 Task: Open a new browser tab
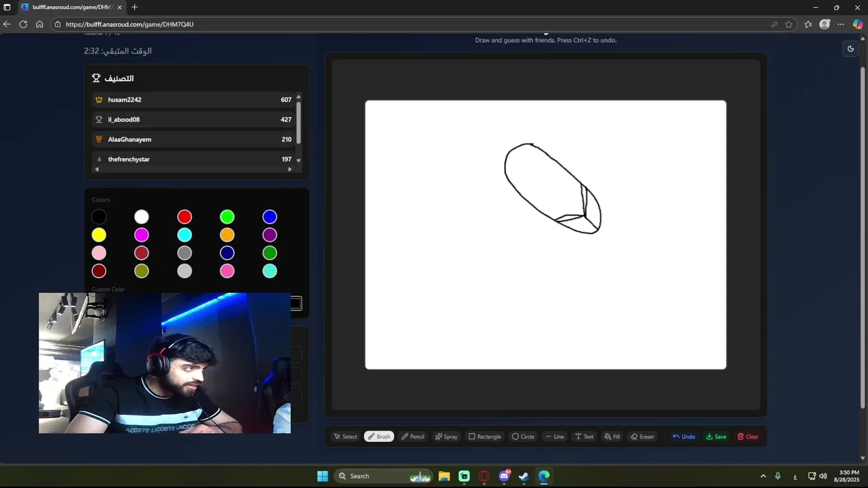point(134,7)
